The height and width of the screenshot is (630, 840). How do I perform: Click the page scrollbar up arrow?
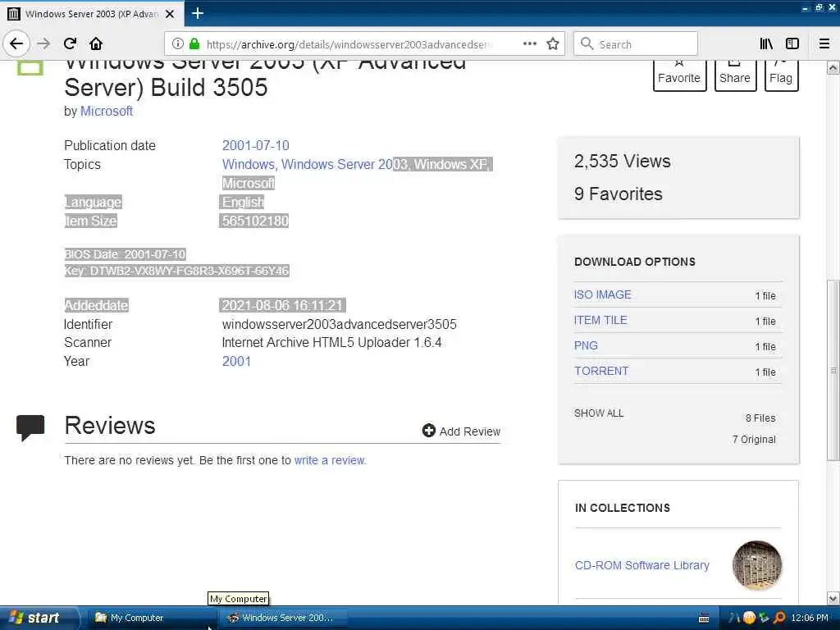point(833,68)
